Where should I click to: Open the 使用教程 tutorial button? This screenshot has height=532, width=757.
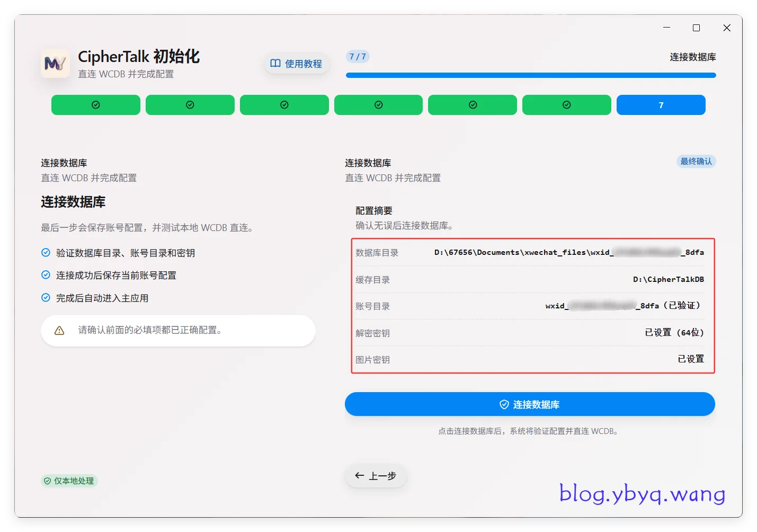(x=297, y=64)
